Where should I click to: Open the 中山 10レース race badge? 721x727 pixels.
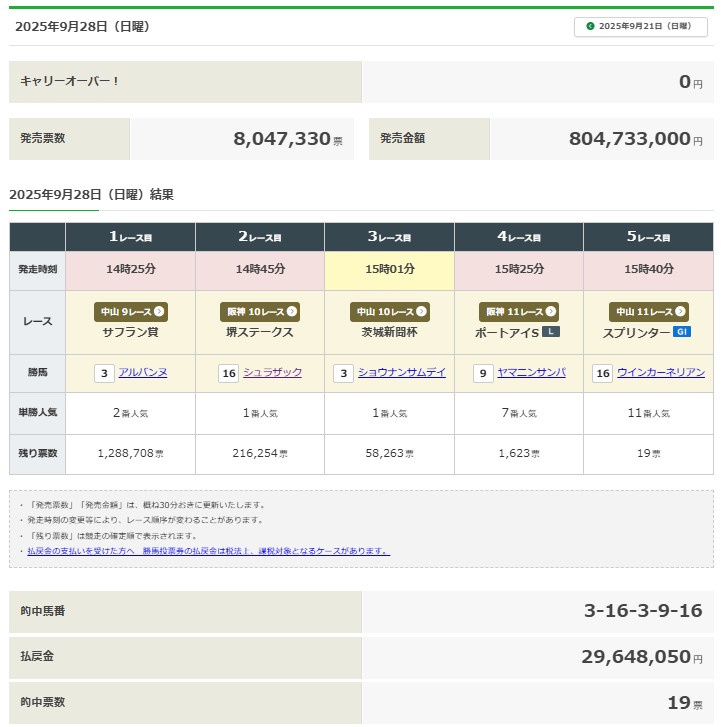point(389,312)
